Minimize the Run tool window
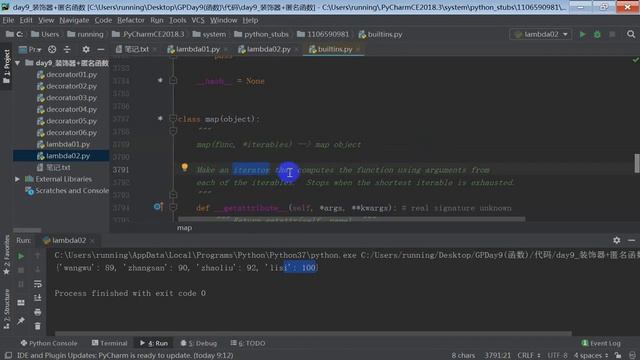The image size is (640, 360). (x=631, y=240)
